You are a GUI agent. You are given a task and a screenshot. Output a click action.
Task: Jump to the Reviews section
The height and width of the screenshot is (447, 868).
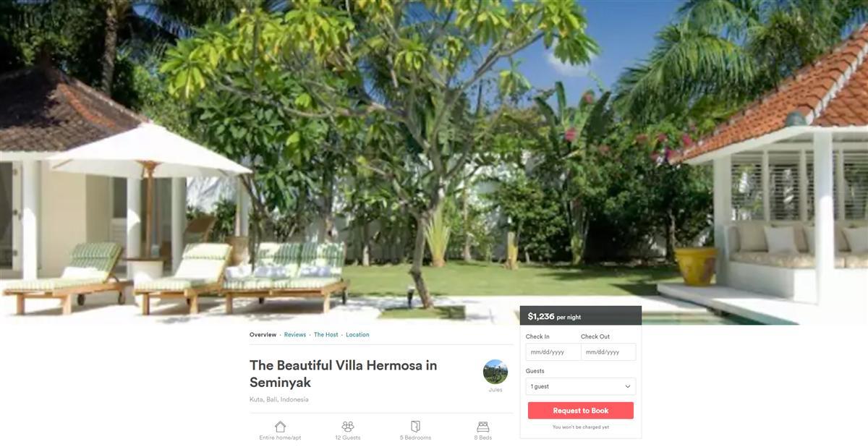pos(295,335)
